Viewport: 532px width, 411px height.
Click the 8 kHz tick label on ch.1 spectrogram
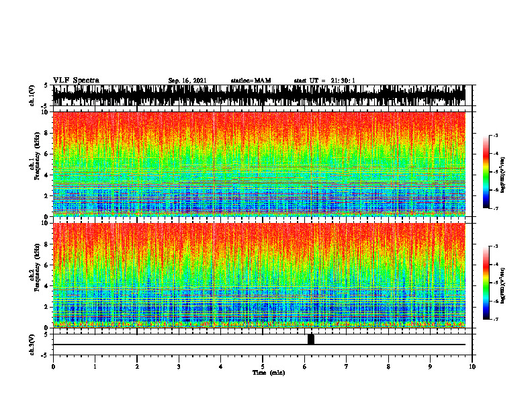point(47,133)
